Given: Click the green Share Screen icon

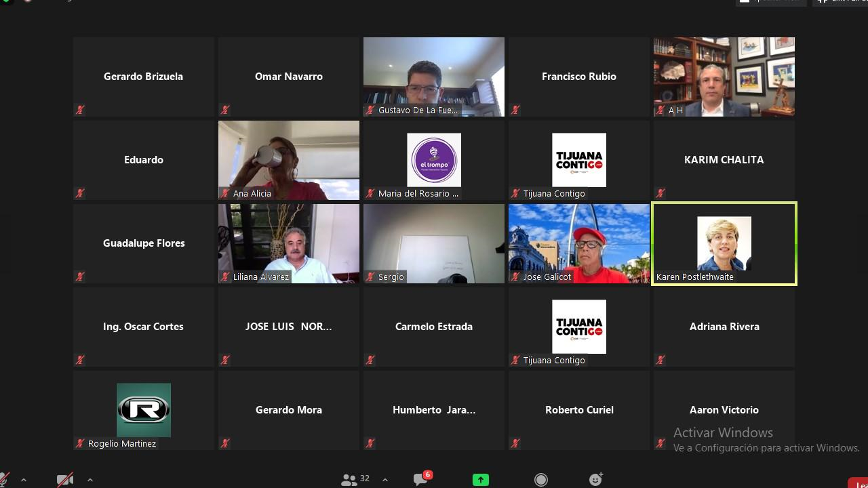Looking at the screenshot, I should tap(481, 479).
